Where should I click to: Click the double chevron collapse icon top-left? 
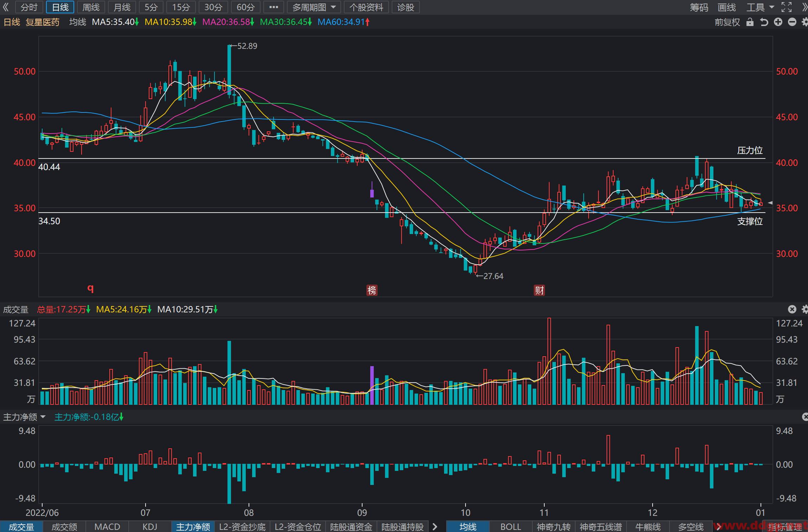click(x=6, y=7)
